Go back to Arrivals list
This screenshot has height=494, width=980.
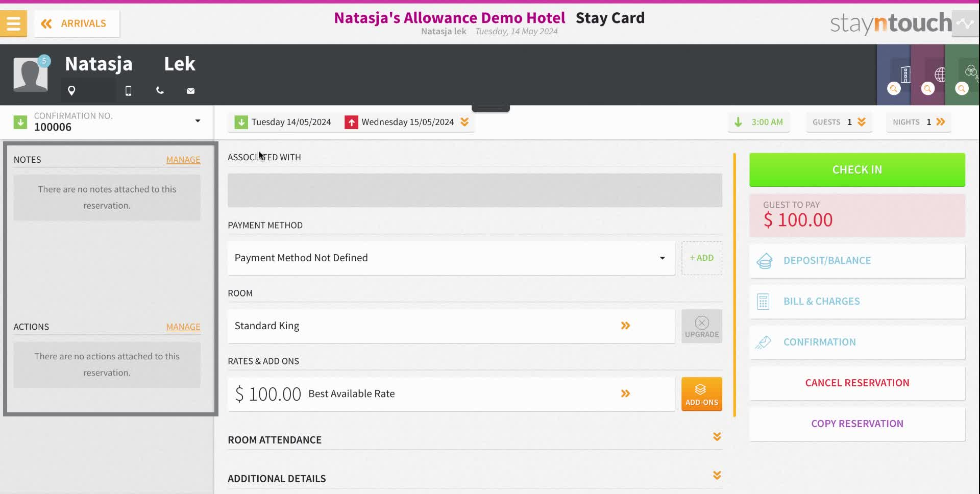pos(77,23)
